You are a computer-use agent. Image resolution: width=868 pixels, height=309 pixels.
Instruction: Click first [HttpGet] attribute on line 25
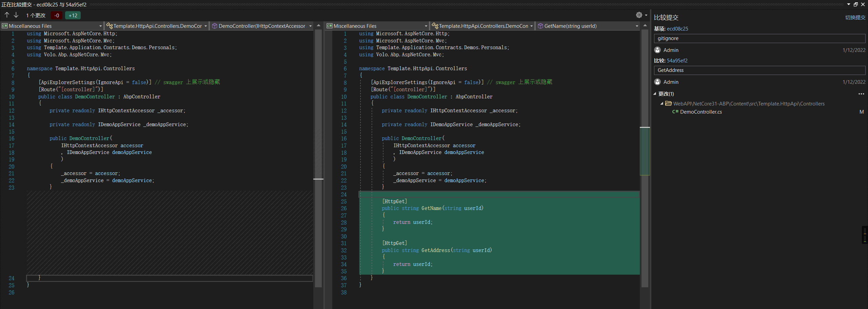[x=394, y=201]
